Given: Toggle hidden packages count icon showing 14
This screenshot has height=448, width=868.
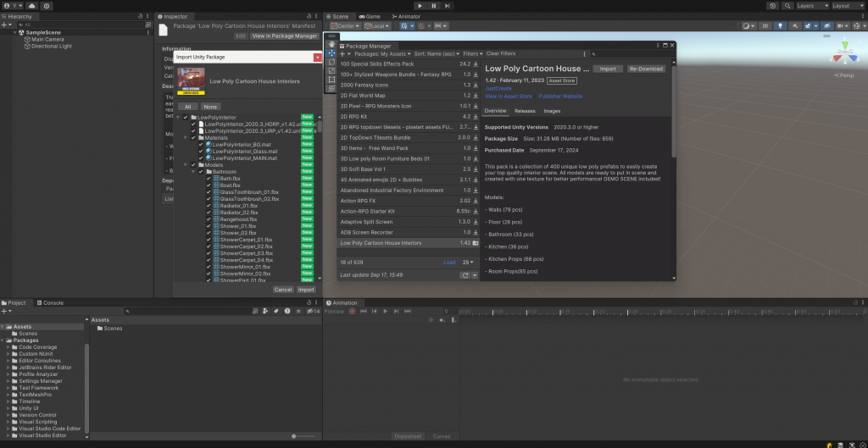Looking at the screenshot, I should pyautogui.click(x=314, y=312).
